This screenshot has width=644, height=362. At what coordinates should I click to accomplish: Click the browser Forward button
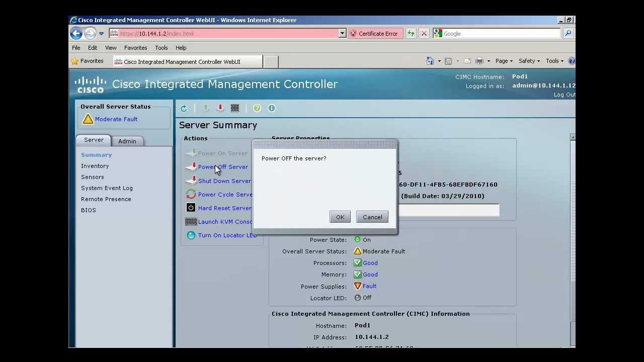coord(90,34)
